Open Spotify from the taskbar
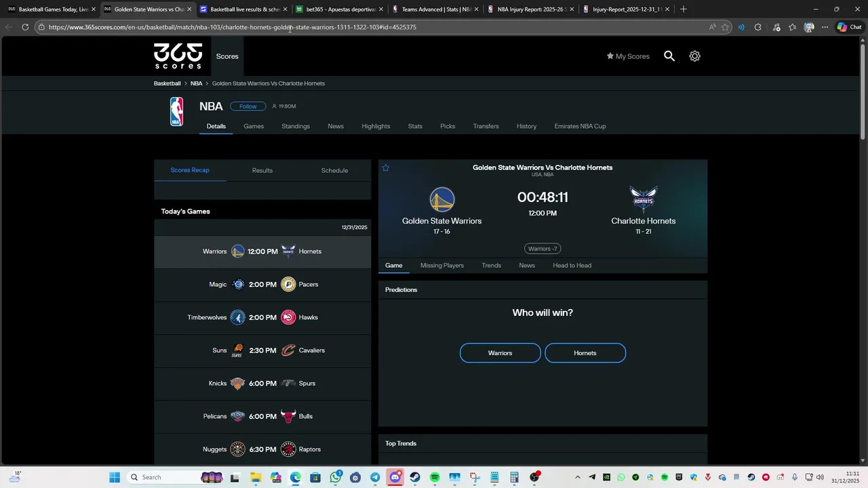Image resolution: width=868 pixels, height=488 pixels. [x=435, y=477]
